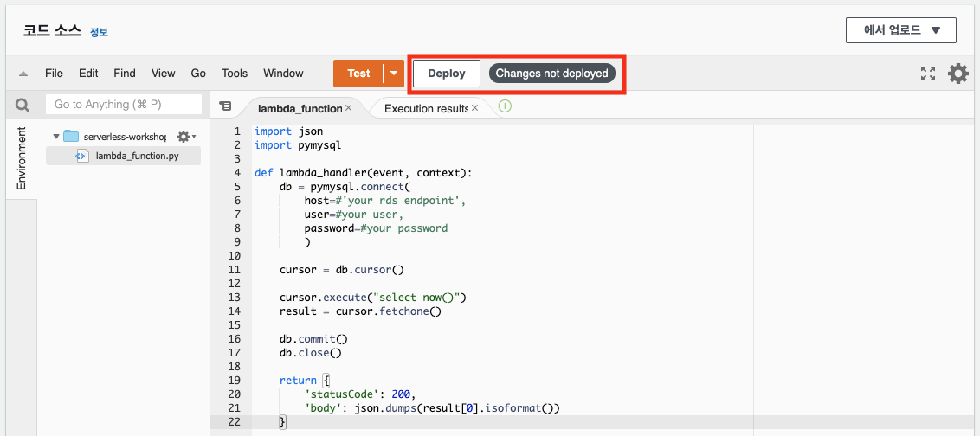Click the serverless-workshop folder icon
980x436 pixels.
point(71,136)
